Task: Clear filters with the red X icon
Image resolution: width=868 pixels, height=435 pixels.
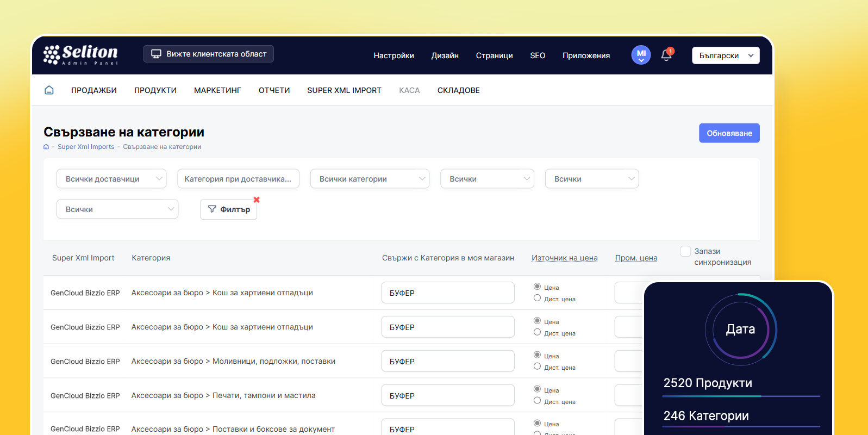Action: click(257, 200)
